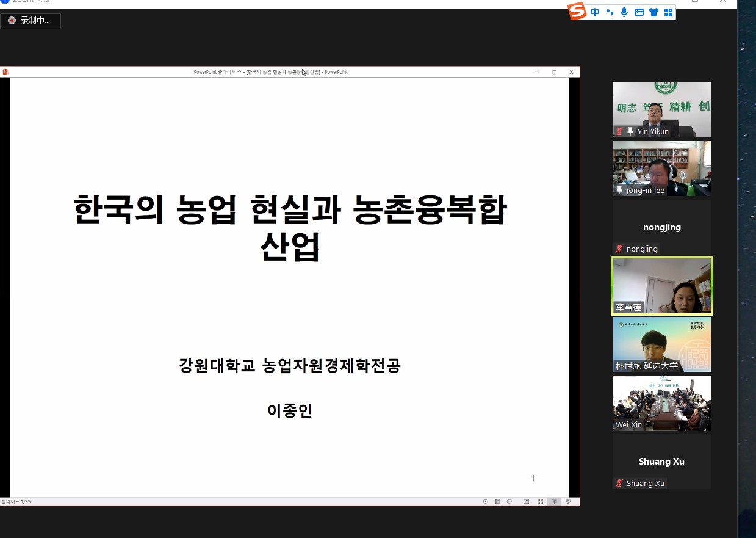Open slide menu icon between navigation arrows

(x=498, y=501)
